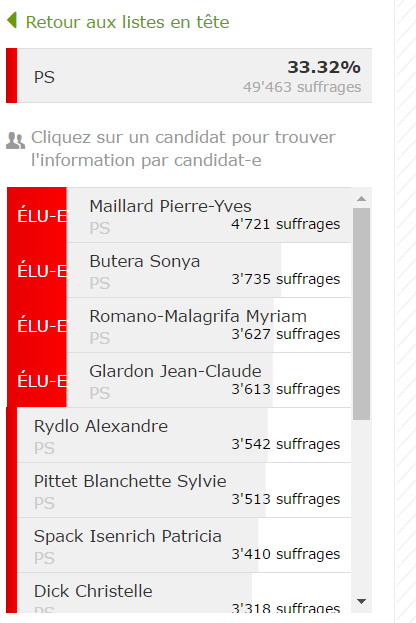This screenshot has width=416, height=623.
Task: Click ÉLU-E badge beside Maillard Pierre-Yves
Action: click(x=37, y=215)
